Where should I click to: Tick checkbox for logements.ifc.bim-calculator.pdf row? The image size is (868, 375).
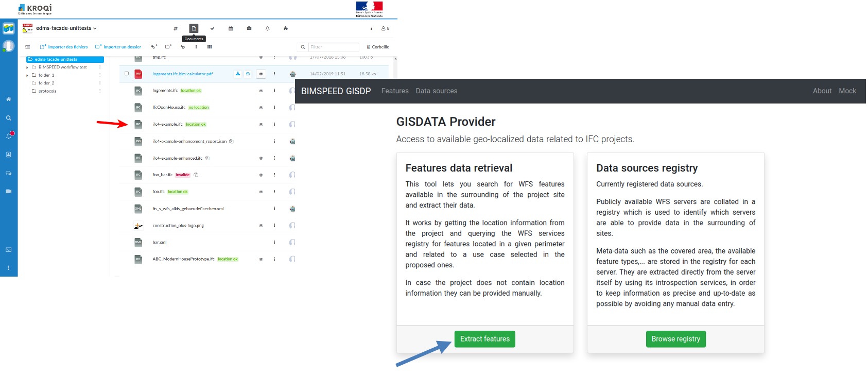[x=127, y=74]
